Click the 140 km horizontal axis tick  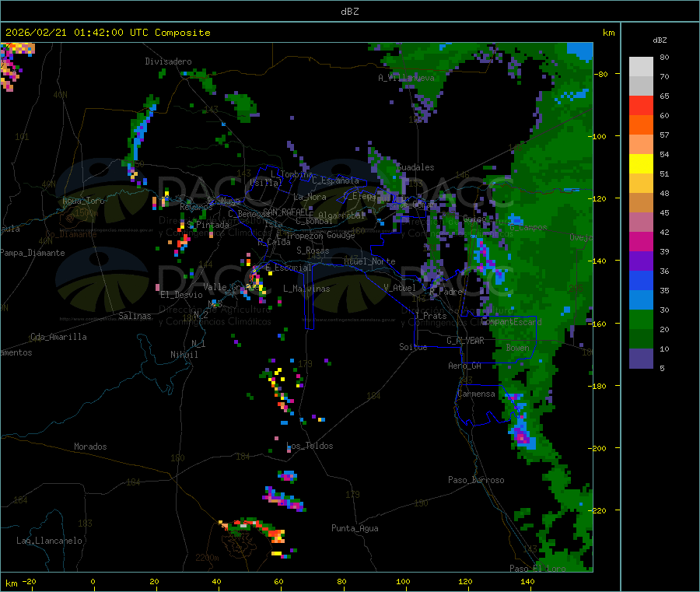click(527, 581)
